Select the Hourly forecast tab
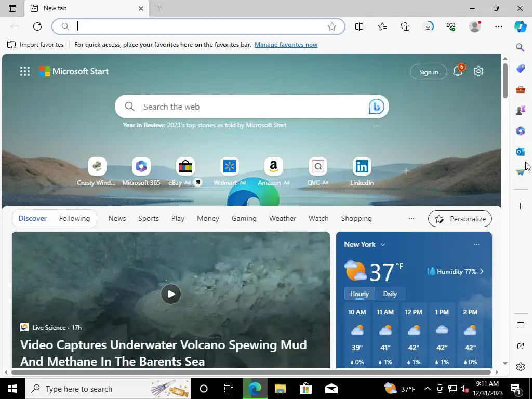The height and width of the screenshot is (399, 532). click(x=360, y=294)
